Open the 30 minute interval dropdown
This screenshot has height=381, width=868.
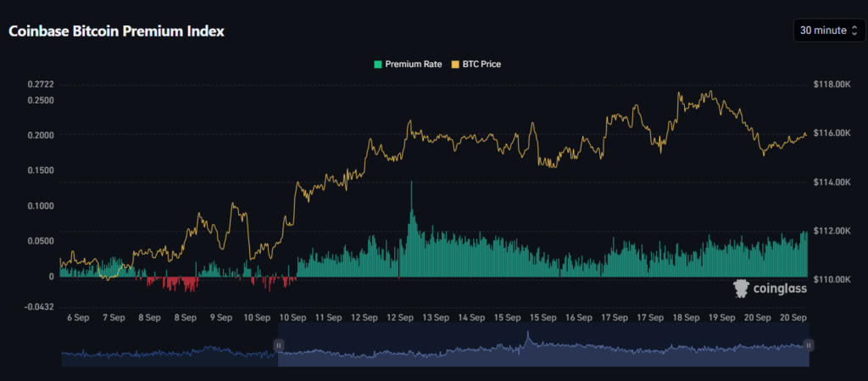coord(822,31)
